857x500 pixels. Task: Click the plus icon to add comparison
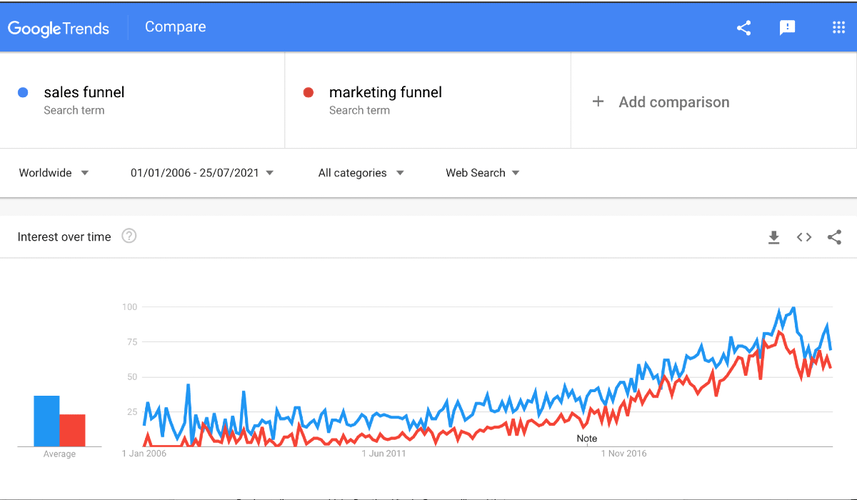pos(598,102)
